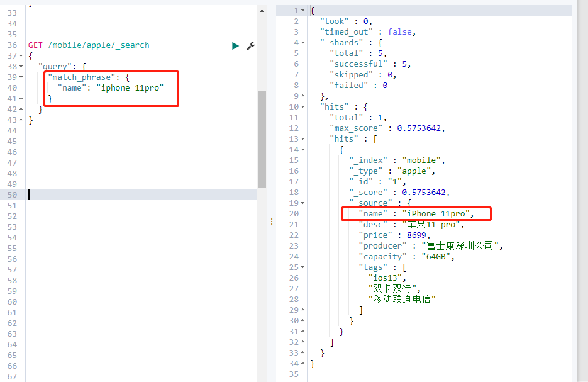Click the "desc" value 苹果11 pro
This screenshot has height=382, width=588.
431,225
